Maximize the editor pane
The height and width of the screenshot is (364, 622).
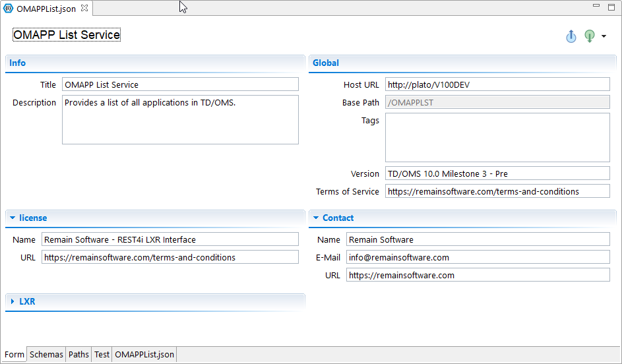(611, 6)
